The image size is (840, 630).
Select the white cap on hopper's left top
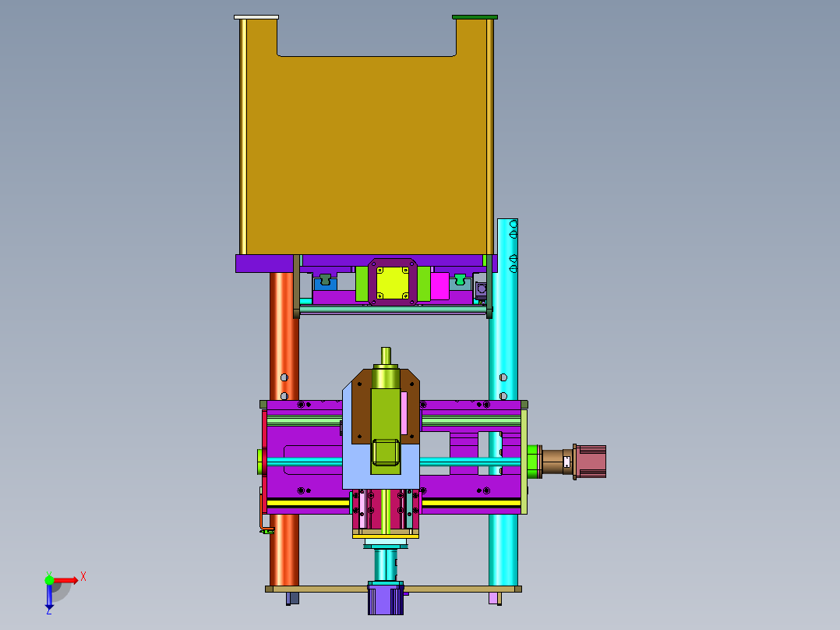256,17
